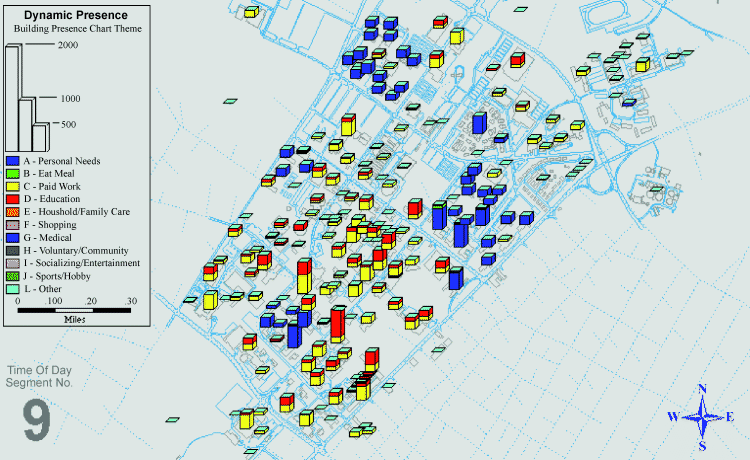Viewport: 750px width, 460px height.
Task: Click the "L - Other" label
Action: tap(43, 289)
